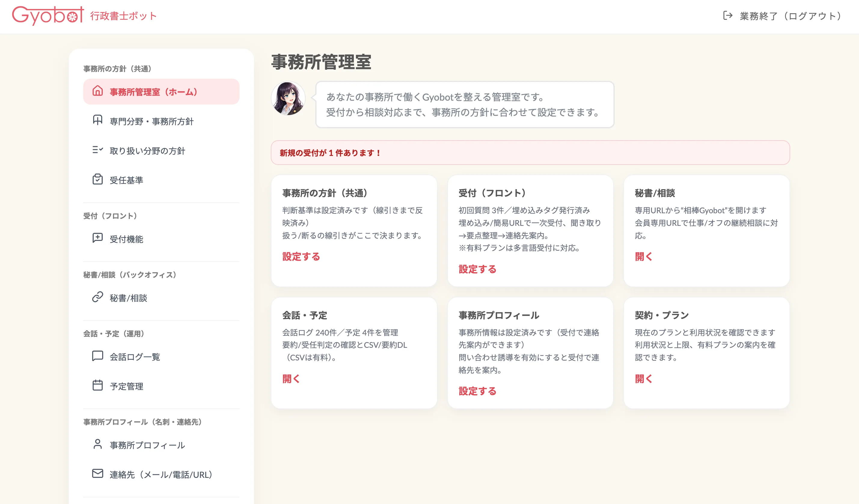
Task: Click 設定する in the 受付(フロント) card
Action: (x=477, y=269)
